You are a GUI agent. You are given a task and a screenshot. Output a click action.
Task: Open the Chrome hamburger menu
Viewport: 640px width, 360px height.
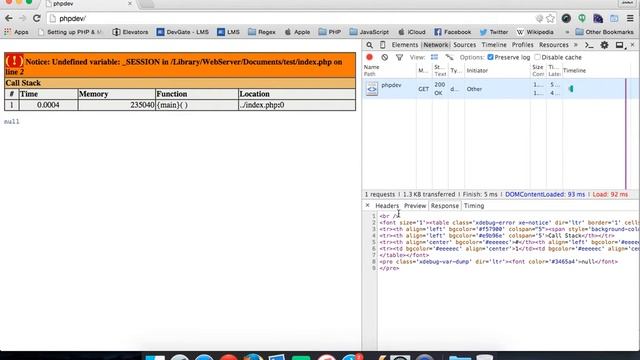630,18
